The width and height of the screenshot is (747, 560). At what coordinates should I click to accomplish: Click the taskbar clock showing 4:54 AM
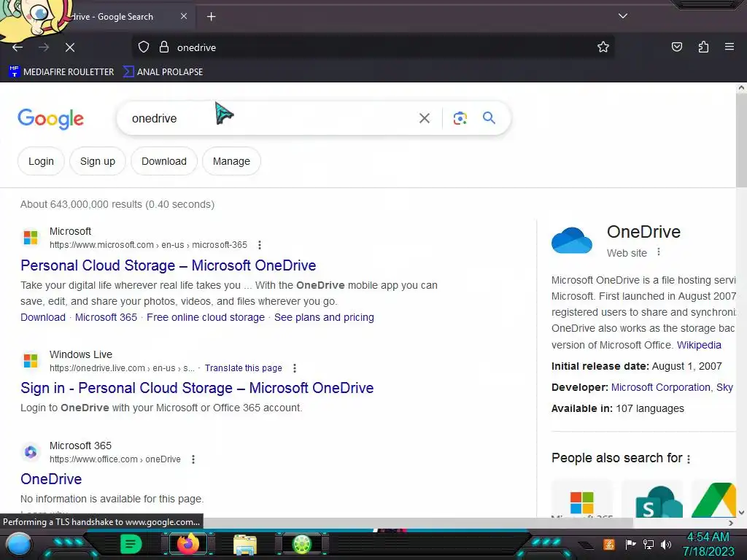click(x=708, y=544)
